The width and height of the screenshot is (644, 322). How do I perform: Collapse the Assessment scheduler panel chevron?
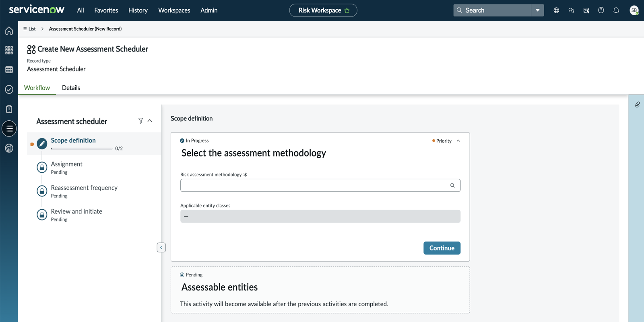(150, 121)
